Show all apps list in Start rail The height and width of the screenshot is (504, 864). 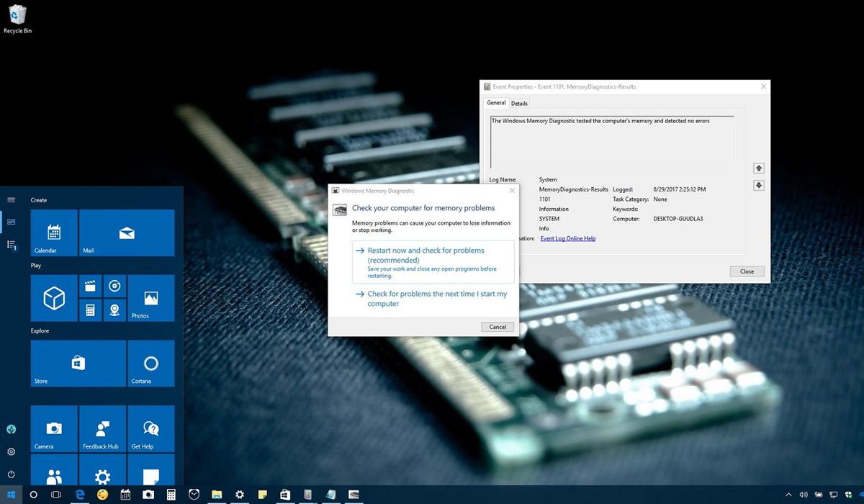tap(11, 246)
